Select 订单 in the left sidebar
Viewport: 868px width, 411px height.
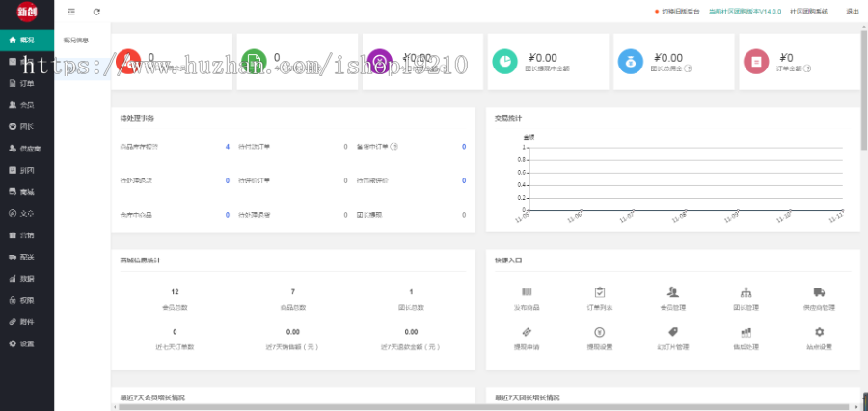pos(26,84)
